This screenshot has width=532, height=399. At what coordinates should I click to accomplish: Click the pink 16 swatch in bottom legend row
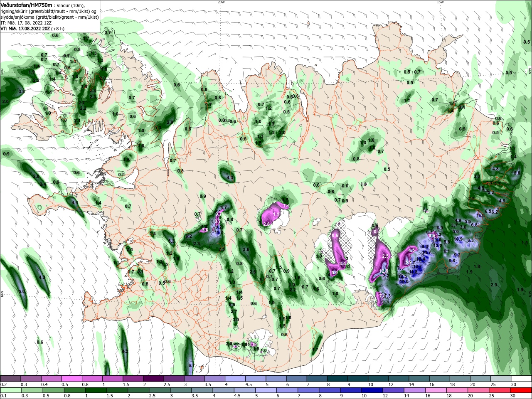tap(436, 390)
